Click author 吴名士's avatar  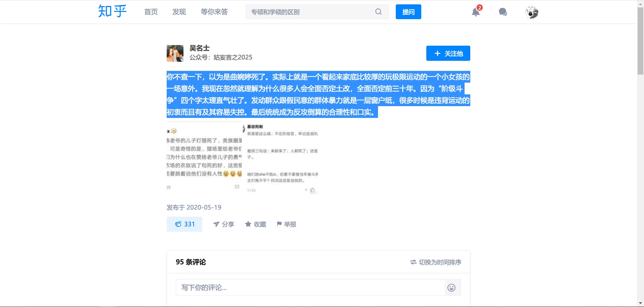(175, 53)
